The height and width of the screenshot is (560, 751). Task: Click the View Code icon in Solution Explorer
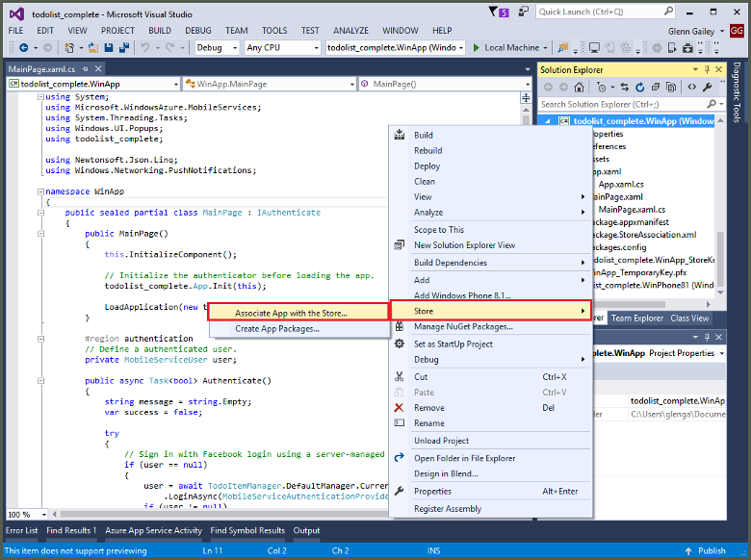tap(690, 88)
